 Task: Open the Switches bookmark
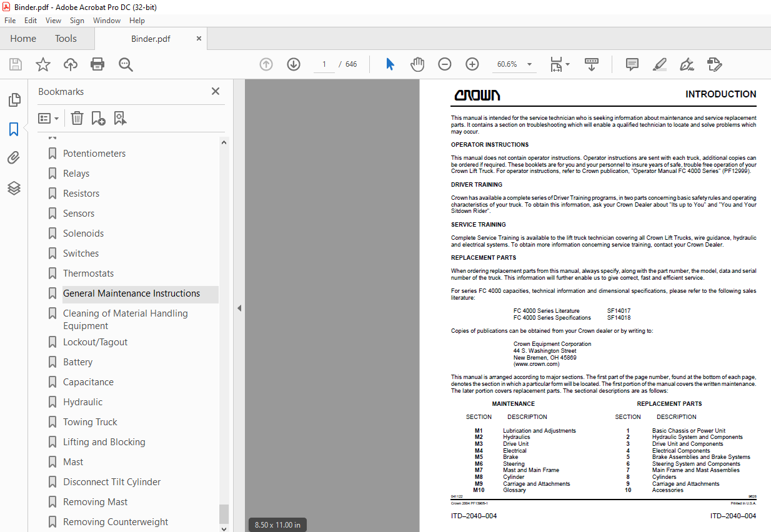pos(81,254)
